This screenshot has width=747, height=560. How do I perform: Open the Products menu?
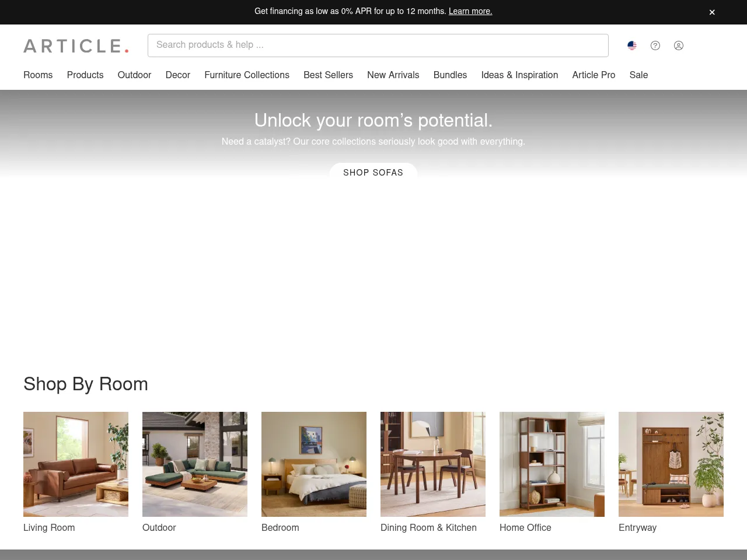[85, 75]
